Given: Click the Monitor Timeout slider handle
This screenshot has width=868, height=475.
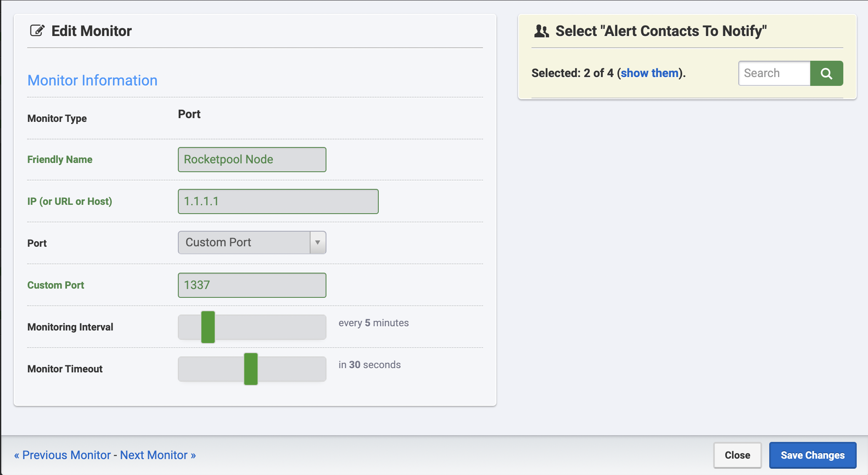Looking at the screenshot, I should 251,369.
